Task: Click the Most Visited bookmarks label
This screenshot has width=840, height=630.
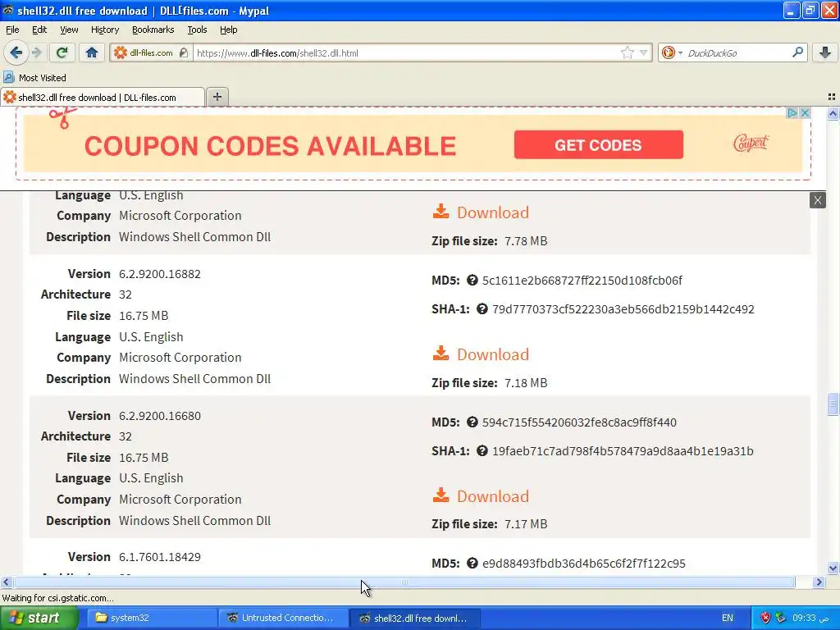Action: 43,78
